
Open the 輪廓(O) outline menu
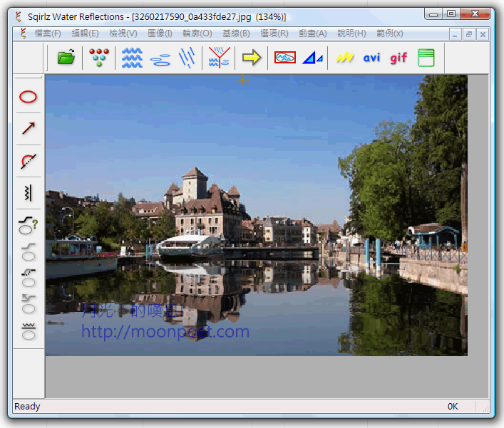pyautogui.click(x=197, y=33)
